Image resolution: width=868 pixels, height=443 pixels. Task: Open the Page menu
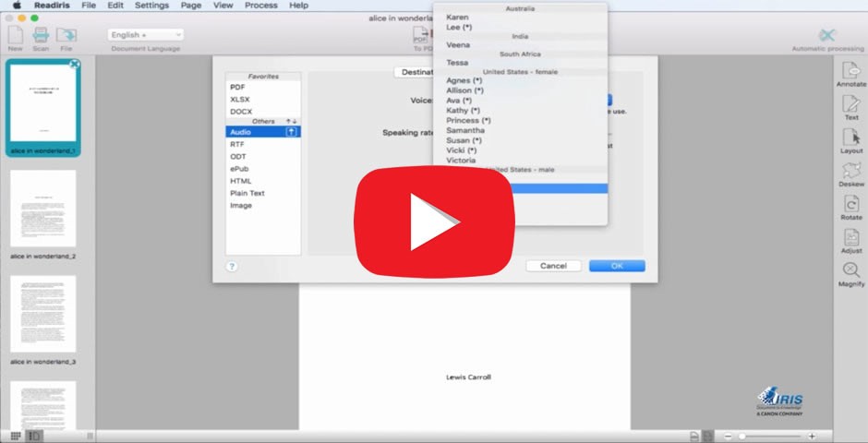coord(191,5)
